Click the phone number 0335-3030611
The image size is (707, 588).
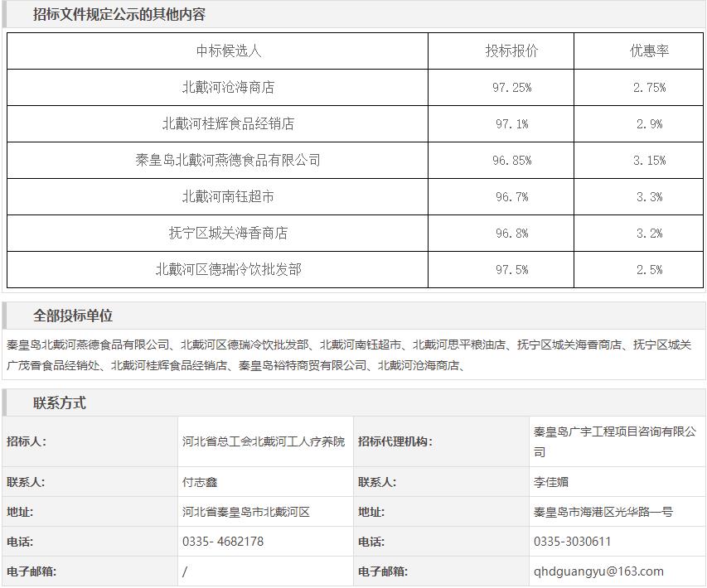(573, 542)
